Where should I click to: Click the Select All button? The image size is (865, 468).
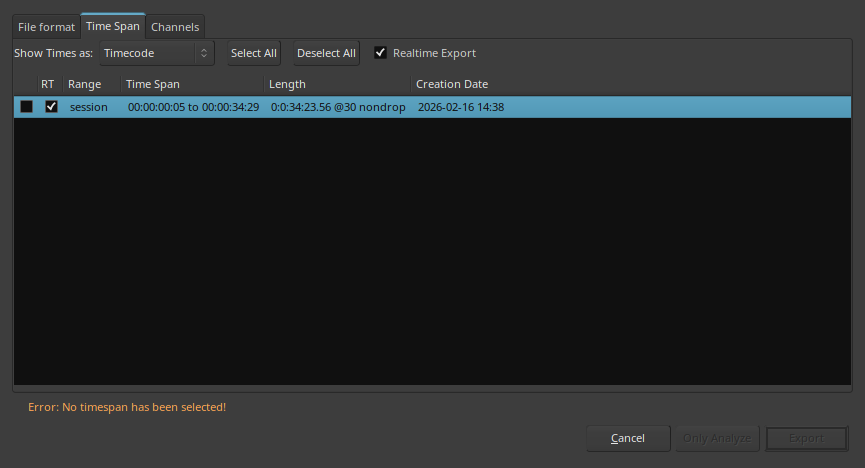[254, 53]
